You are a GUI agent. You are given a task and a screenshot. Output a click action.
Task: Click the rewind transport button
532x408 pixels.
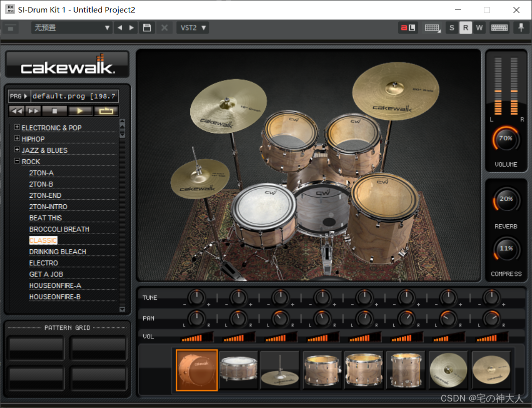pyautogui.click(x=17, y=111)
